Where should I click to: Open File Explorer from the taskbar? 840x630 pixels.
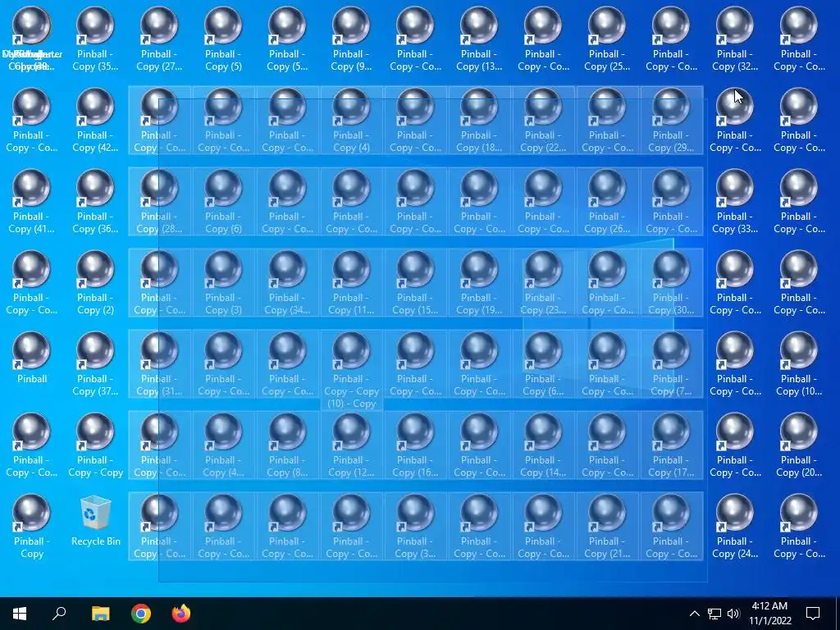pos(100,614)
